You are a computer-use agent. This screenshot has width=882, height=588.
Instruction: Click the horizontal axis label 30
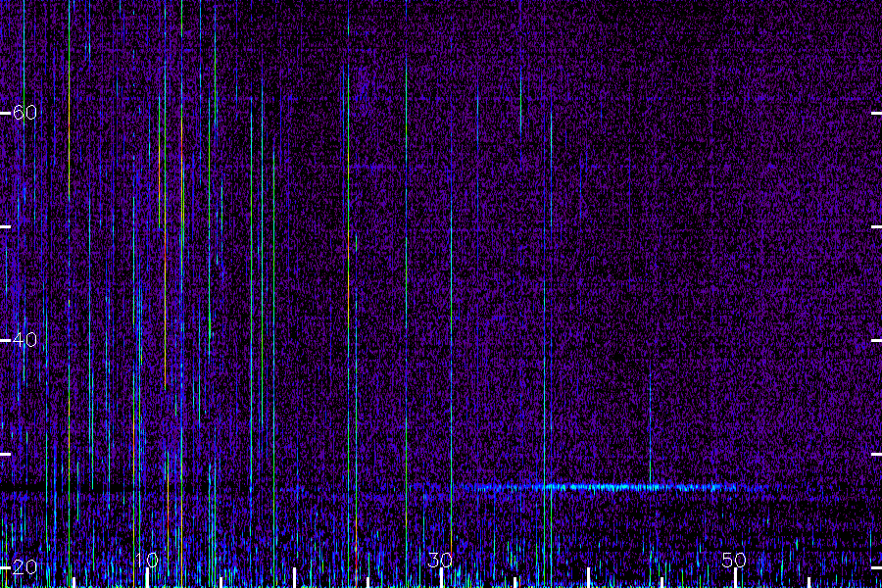[440, 560]
